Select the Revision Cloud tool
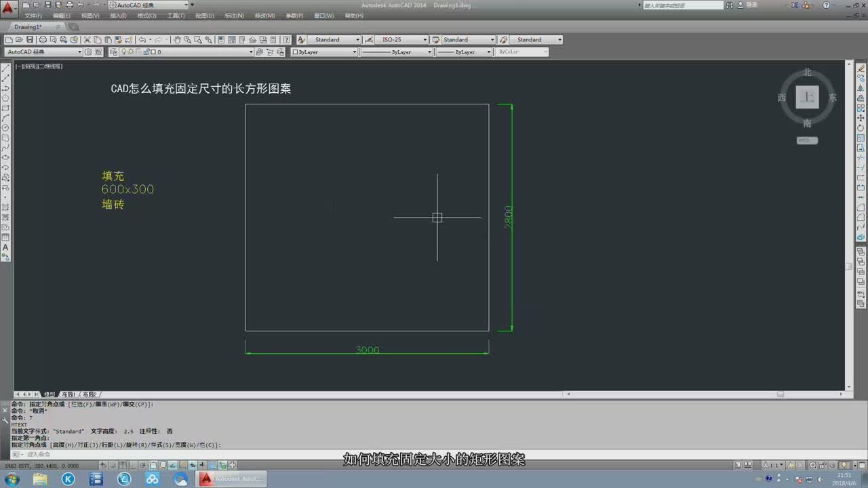Screen dimensions: 868x488 coord(6,138)
